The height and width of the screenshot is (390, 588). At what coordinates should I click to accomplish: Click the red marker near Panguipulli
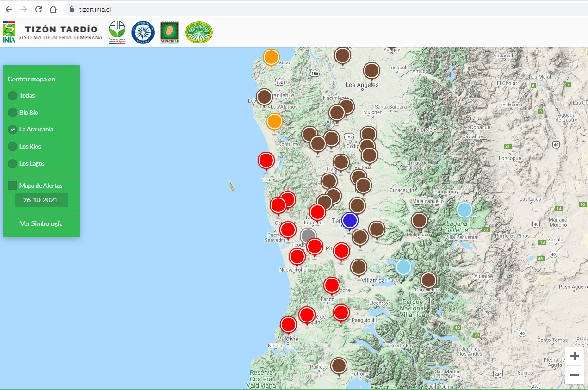(x=341, y=313)
